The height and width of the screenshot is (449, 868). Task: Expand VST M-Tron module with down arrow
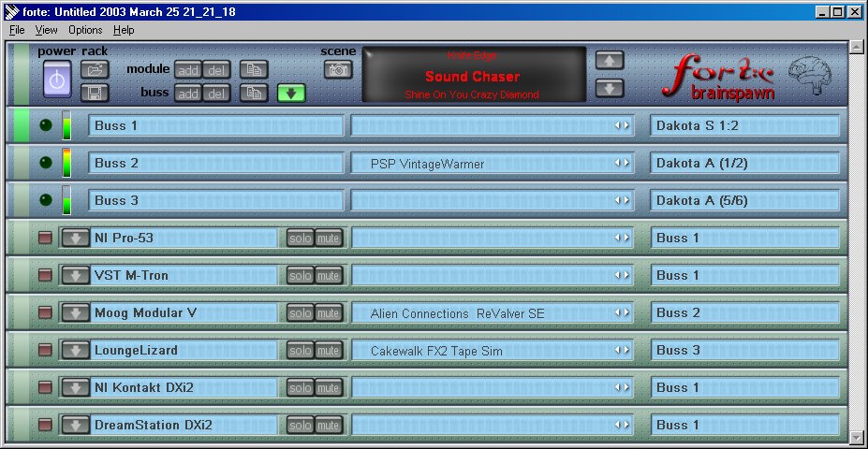click(x=76, y=275)
